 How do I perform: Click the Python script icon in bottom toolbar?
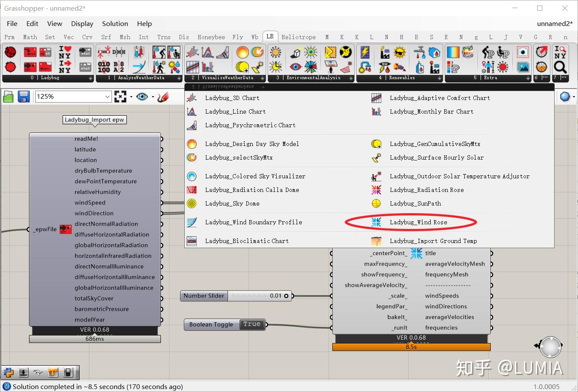pyautogui.click(x=9, y=373)
